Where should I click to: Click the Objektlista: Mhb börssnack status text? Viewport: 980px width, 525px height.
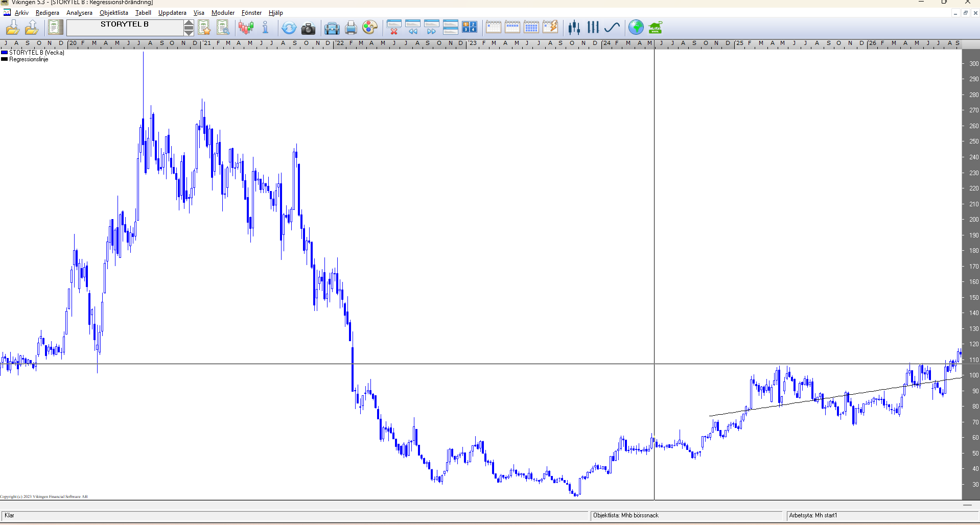[626, 515]
